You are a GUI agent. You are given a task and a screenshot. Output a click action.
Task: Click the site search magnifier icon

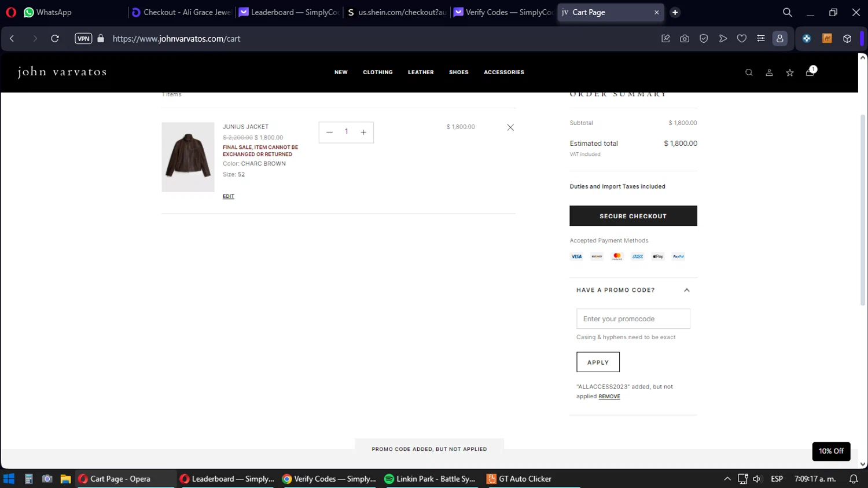click(x=749, y=72)
